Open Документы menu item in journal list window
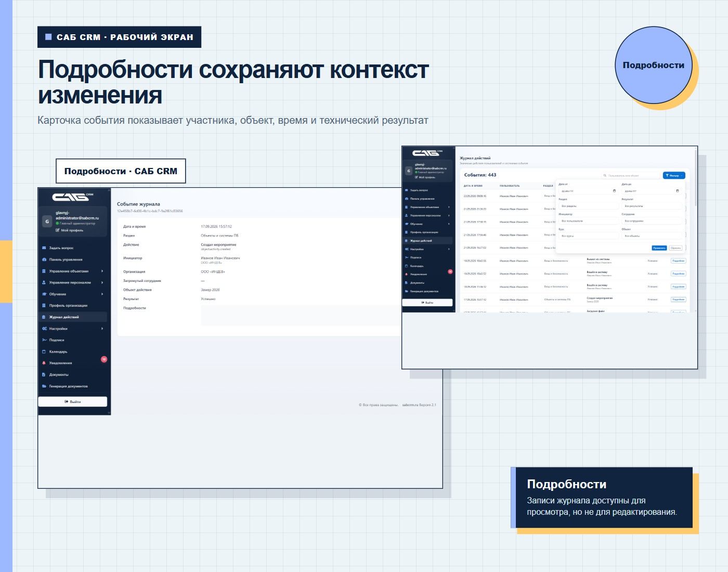 [428, 283]
